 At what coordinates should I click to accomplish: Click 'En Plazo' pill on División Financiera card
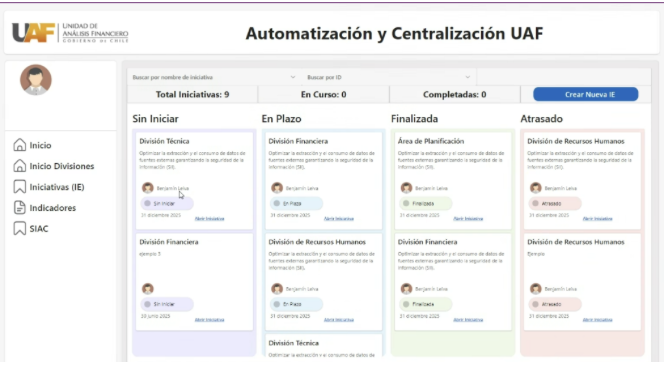(296, 203)
